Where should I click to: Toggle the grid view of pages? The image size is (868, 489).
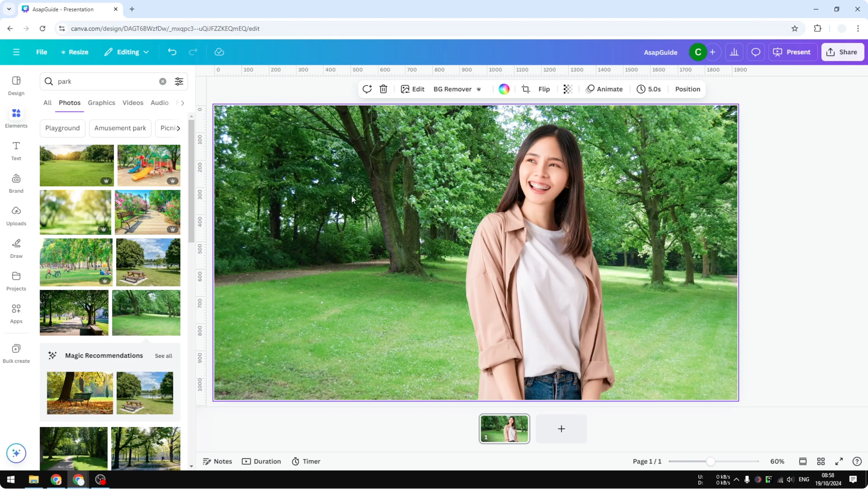point(821,461)
